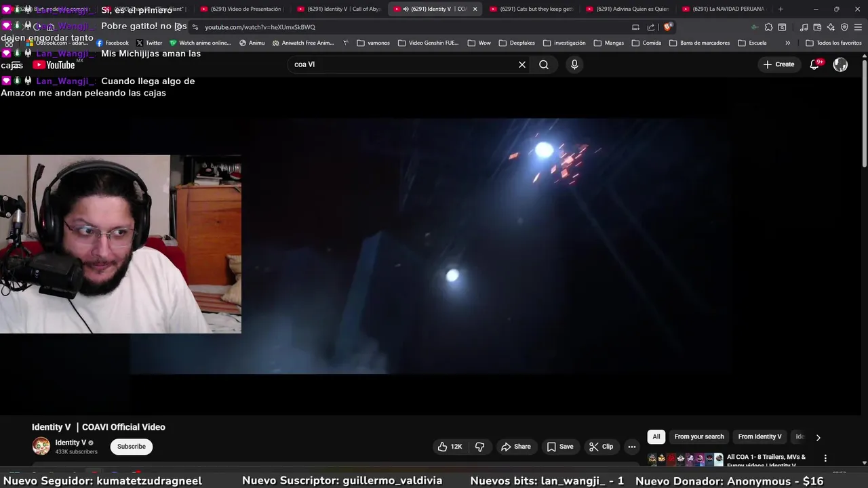Screen dimensions: 868x488
Task: Click the browser share page icon
Action: [x=651, y=27]
